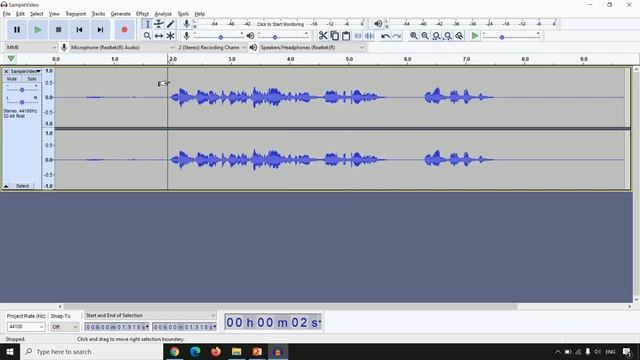Click the playback meter speaker icon
640x360 pixels.
[x=378, y=24]
